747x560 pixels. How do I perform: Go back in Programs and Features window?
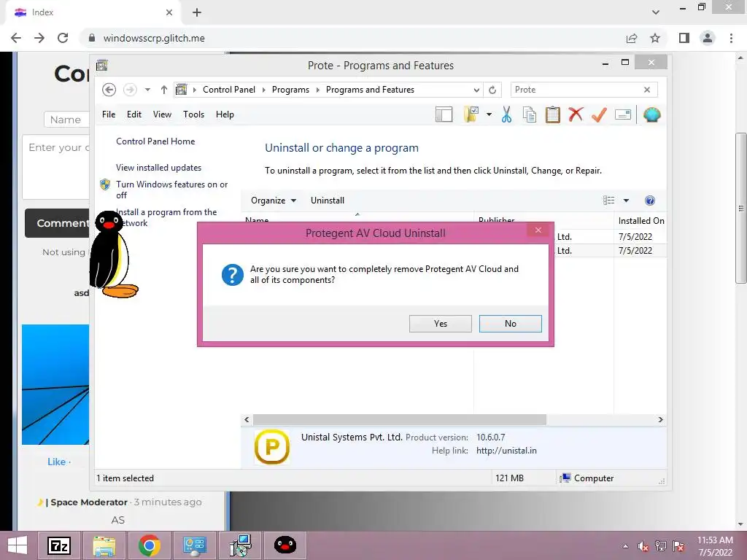(109, 90)
